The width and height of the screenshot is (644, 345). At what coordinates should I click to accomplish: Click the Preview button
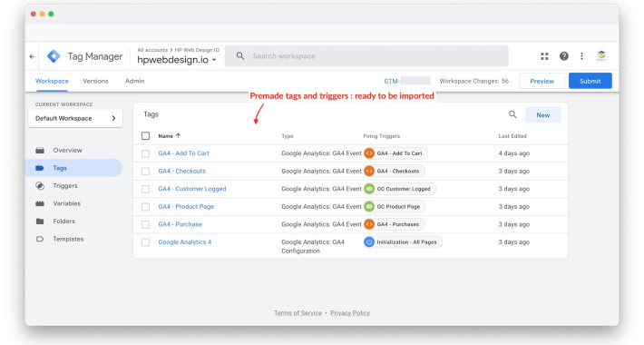542,81
